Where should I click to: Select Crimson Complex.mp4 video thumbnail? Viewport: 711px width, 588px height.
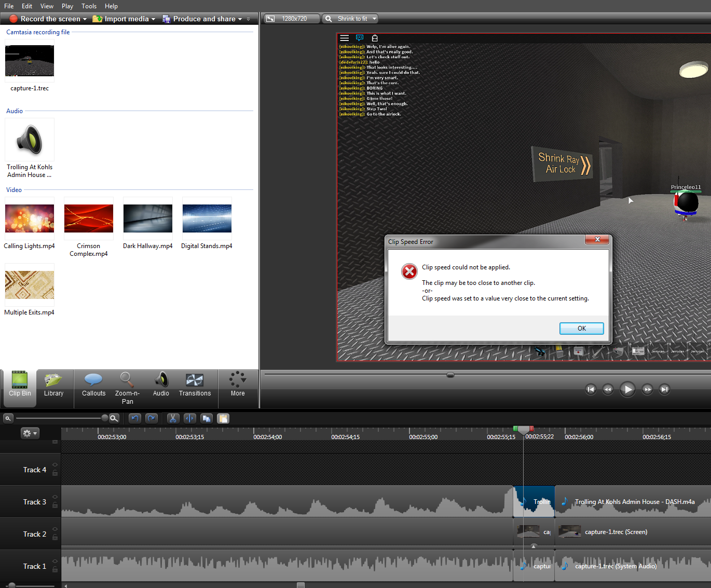[x=89, y=218]
